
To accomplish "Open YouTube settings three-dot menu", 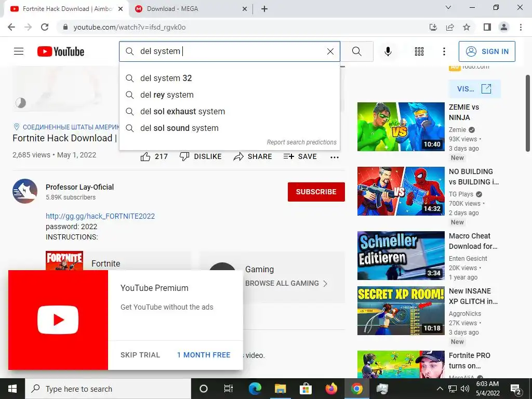I will [x=444, y=51].
